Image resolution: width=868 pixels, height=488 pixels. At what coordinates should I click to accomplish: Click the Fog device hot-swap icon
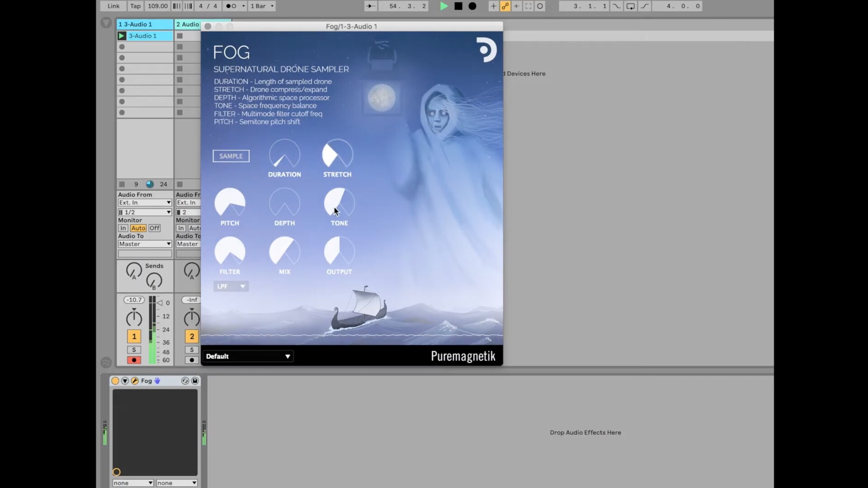point(185,381)
